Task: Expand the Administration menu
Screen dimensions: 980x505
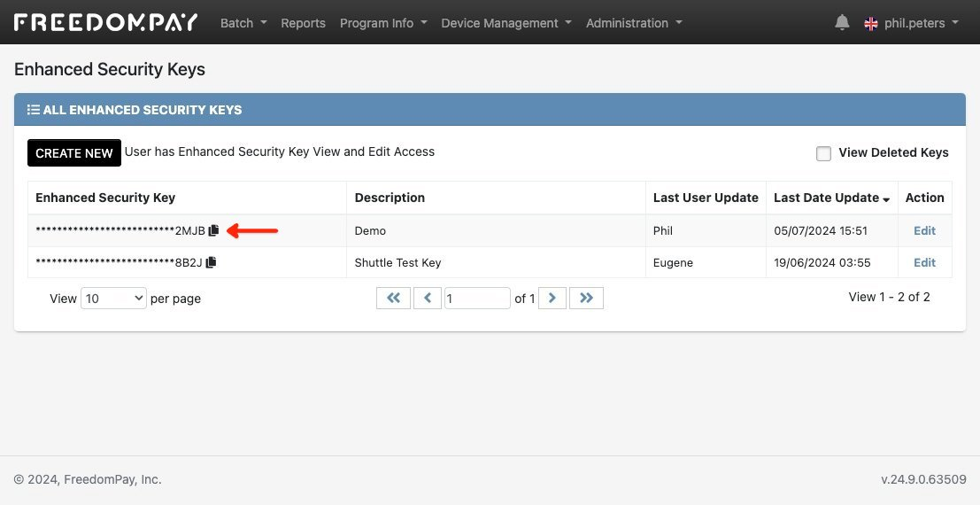Action: coord(634,23)
